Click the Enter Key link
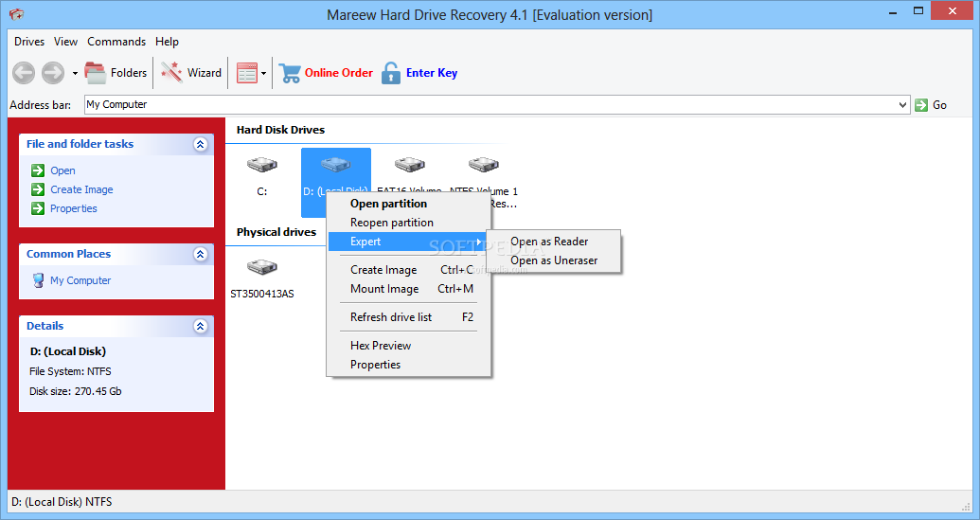 coord(431,73)
